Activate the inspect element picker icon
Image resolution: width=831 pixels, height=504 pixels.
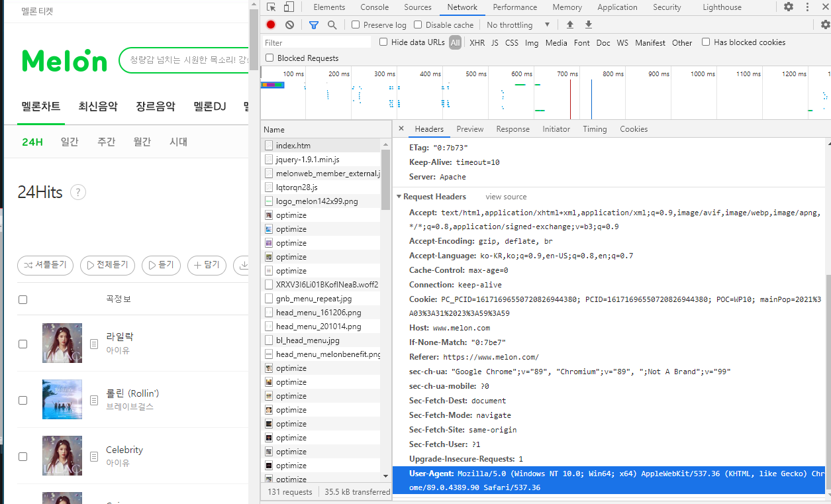(271, 7)
